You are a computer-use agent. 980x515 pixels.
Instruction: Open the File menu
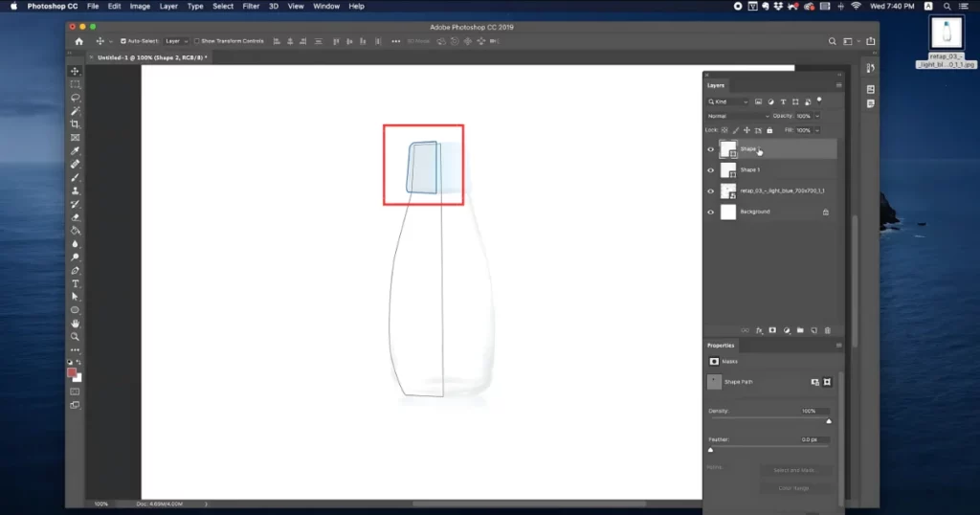[93, 7]
